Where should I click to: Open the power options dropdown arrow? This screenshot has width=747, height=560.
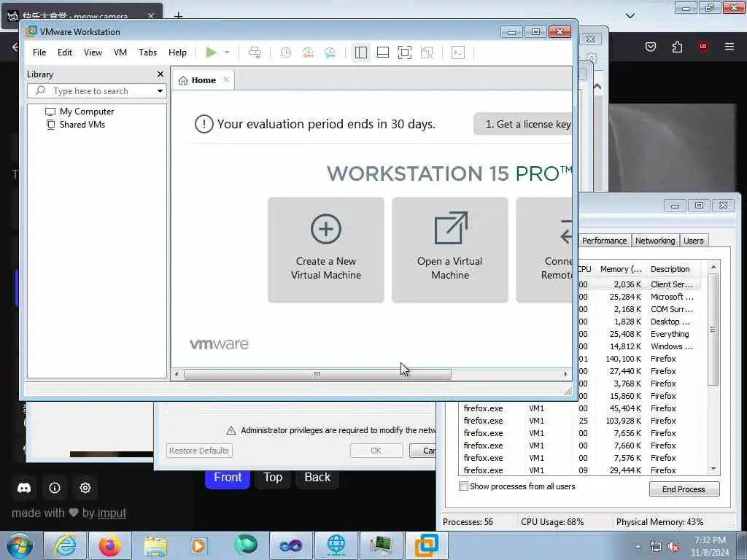pyautogui.click(x=227, y=52)
